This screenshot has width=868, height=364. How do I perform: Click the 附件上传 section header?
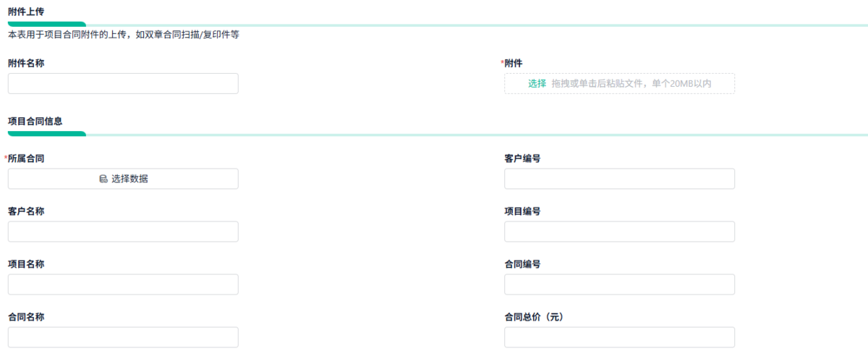pos(26,10)
